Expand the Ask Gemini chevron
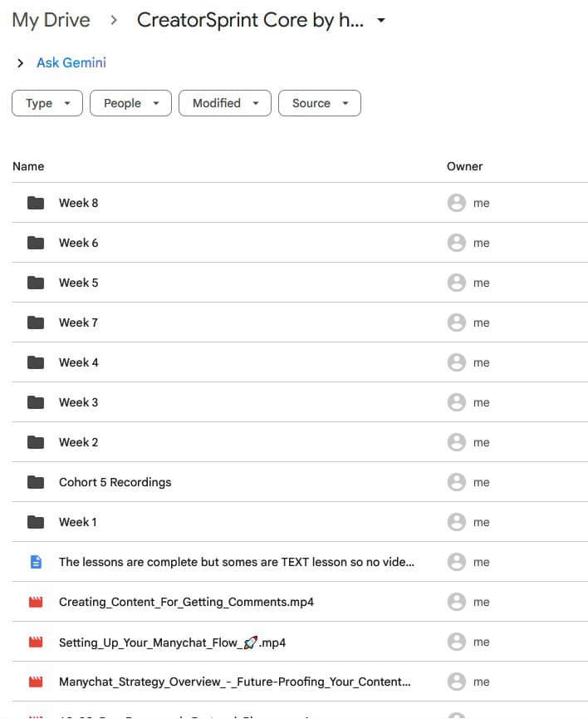This screenshot has width=588, height=719. tap(20, 63)
